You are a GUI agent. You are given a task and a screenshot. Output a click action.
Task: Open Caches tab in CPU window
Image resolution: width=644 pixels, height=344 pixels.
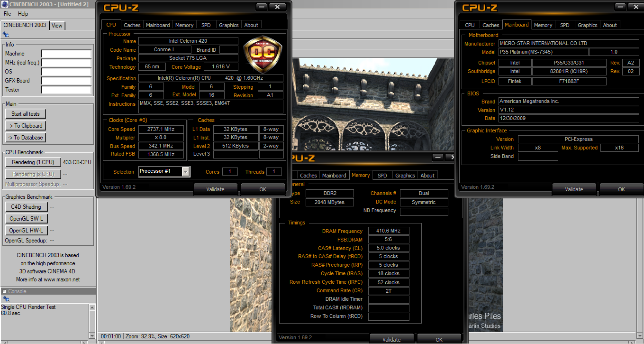pos(132,25)
